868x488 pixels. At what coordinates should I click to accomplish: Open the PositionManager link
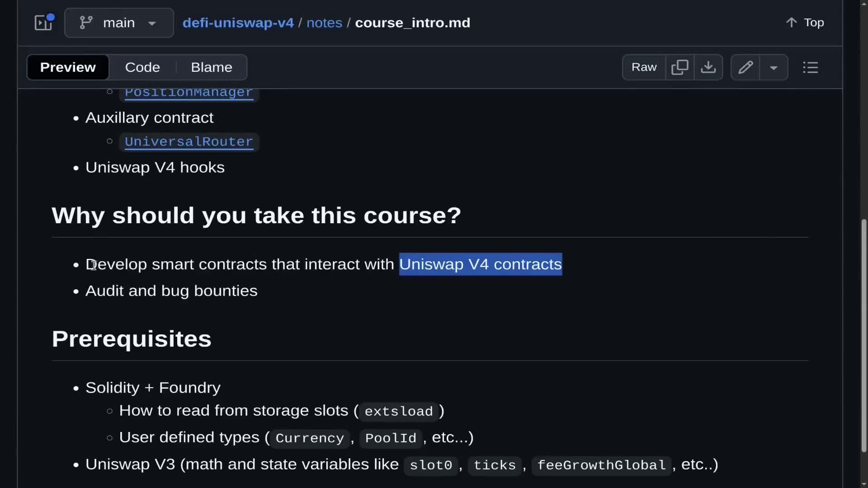(x=189, y=93)
